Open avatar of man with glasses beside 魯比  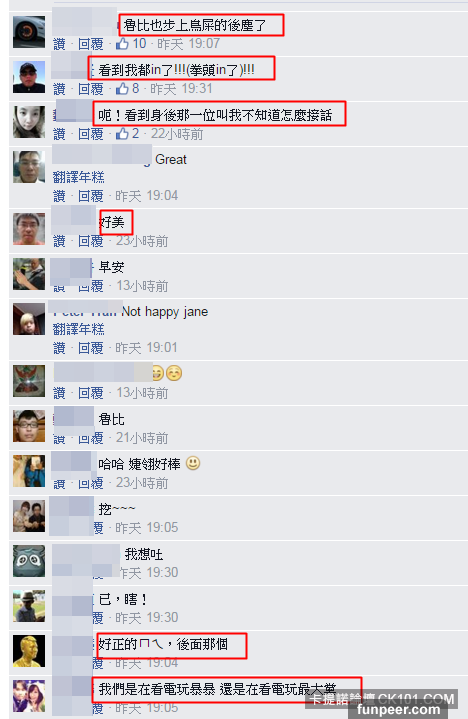point(29,426)
